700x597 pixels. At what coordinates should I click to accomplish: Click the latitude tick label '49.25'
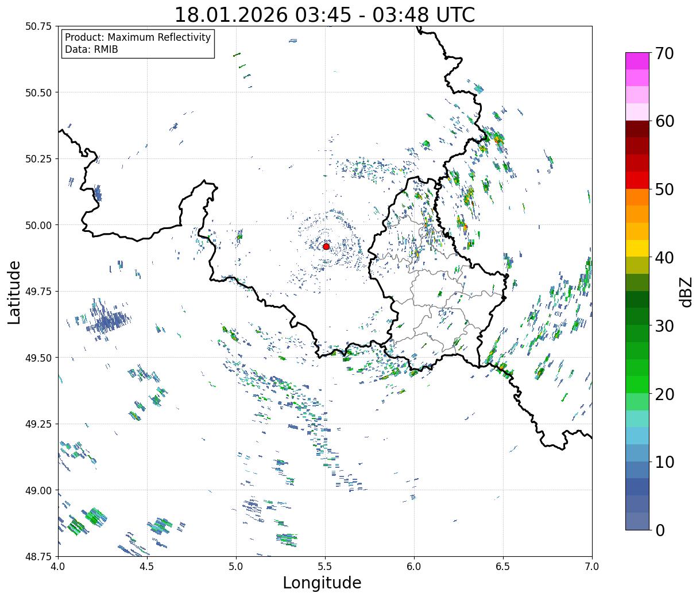(38, 424)
